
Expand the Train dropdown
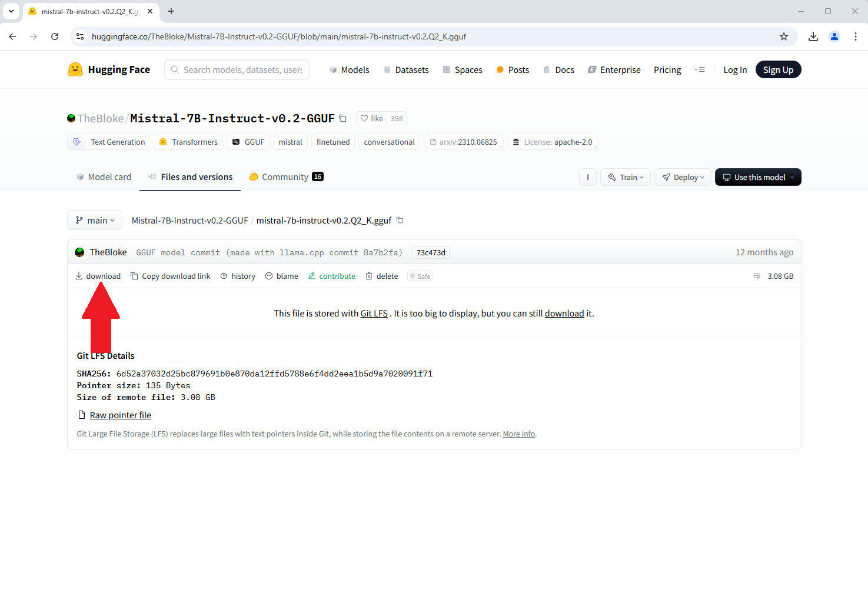coord(626,177)
